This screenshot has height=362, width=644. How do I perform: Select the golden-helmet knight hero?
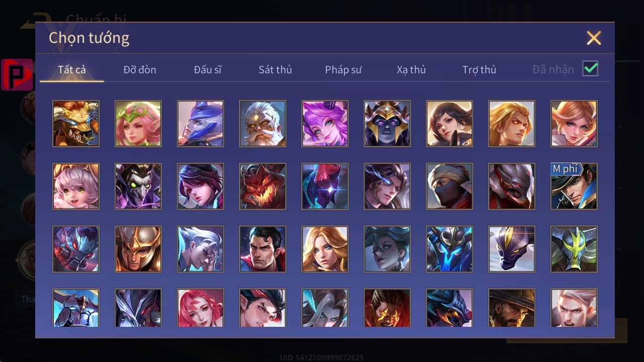138,249
